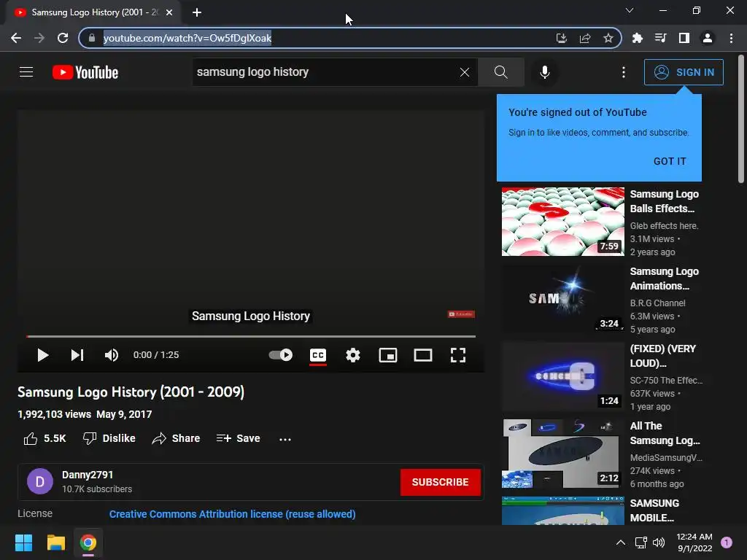
Task: Close the Samsung Logo History tab
Action: 169,12
